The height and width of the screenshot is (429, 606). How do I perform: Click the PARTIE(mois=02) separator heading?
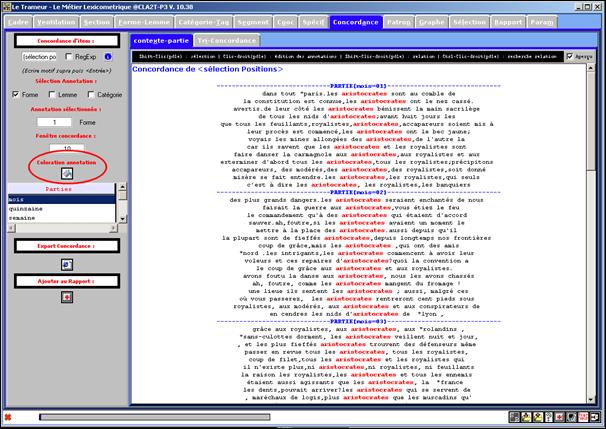pyautogui.click(x=358, y=192)
